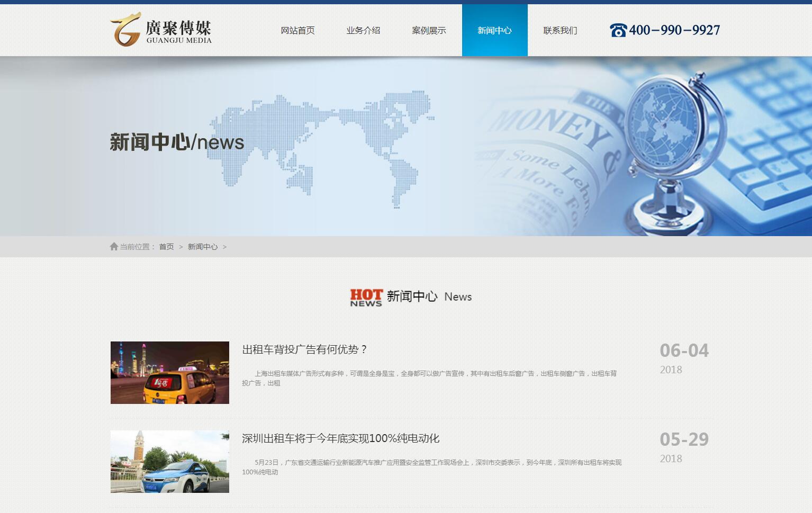
Task: Click the telephone icon beside the hotline
Action: click(x=618, y=30)
